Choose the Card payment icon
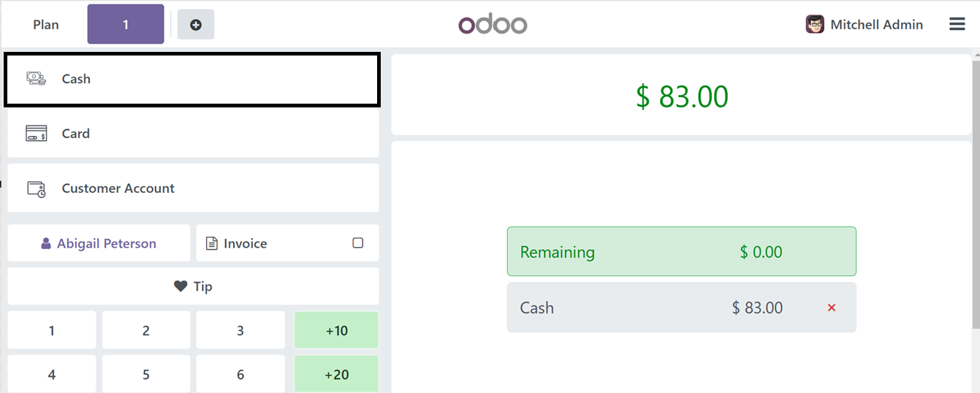980x393 pixels. (x=37, y=134)
